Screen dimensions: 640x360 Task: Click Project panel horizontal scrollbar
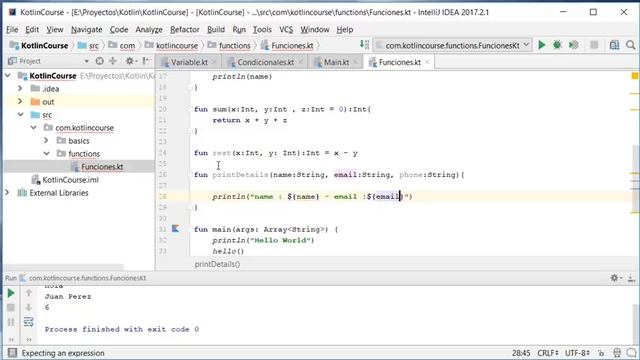[x=63, y=267]
